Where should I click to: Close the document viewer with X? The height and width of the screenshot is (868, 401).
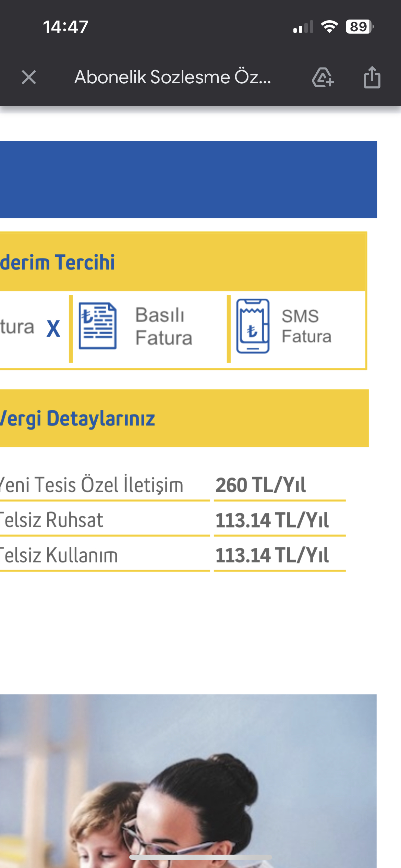pos(29,77)
